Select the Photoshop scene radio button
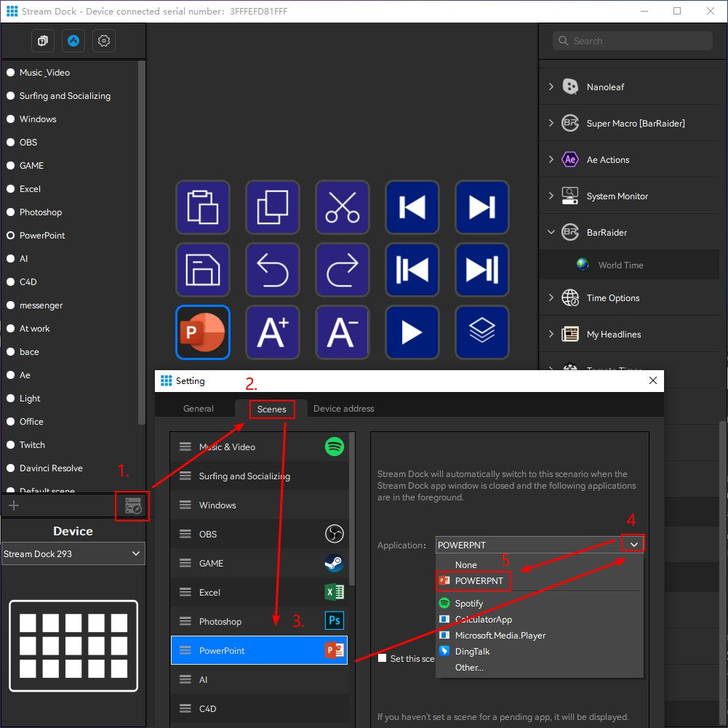The image size is (728, 728). point(11,212)
